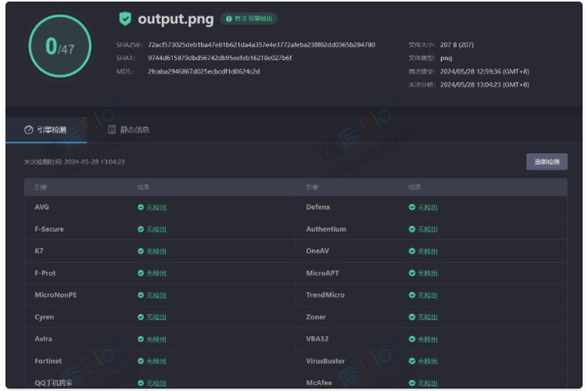Click the output.png file name heading
This screenshot has width=588, height=391.
coord(175,19)
